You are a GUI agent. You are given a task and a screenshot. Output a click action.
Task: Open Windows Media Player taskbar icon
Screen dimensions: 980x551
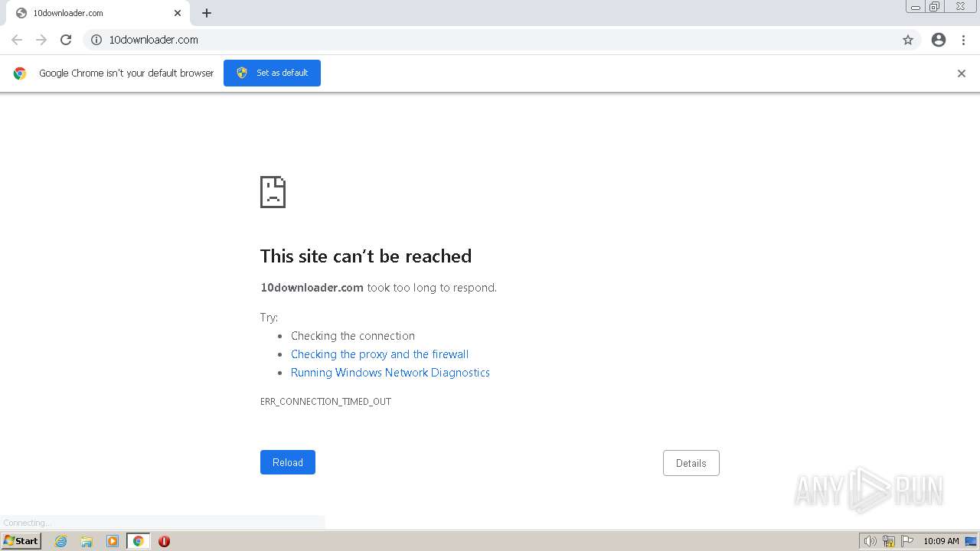pos(113,541)
